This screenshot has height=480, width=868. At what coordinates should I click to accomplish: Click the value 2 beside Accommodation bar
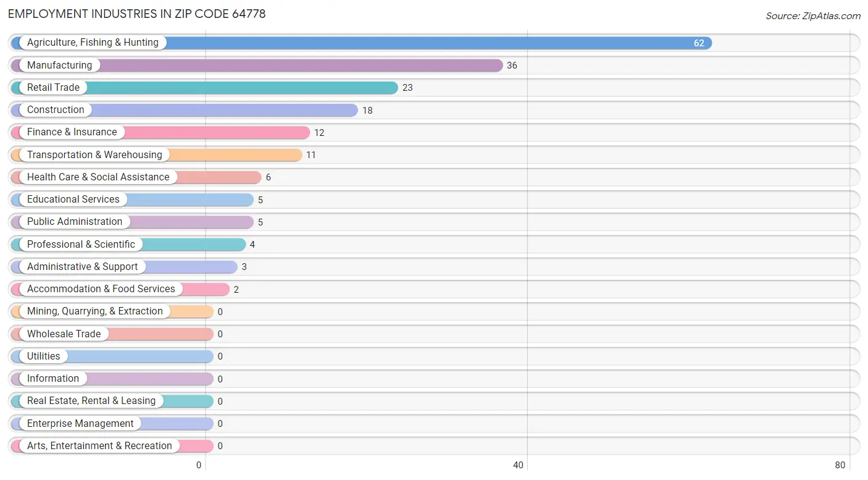(x=236, y=289)
